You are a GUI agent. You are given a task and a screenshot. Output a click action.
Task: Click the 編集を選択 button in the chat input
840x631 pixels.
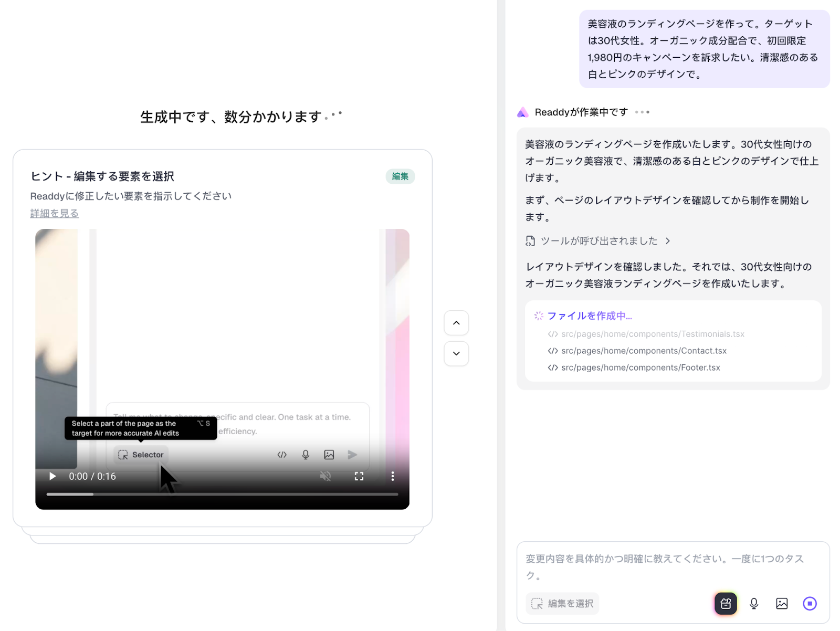click(562, 603)
